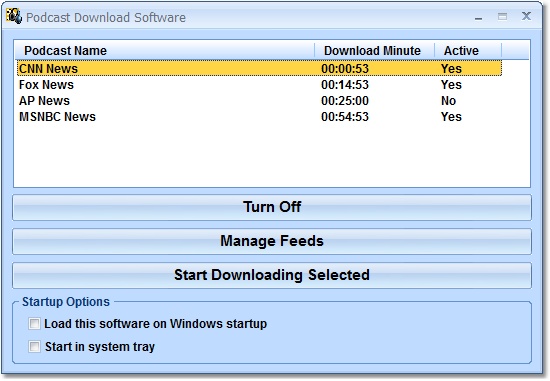The height and width of the screenshot is (381, 550).
Task: Select the CNN News row
Action: click(259, 68)
